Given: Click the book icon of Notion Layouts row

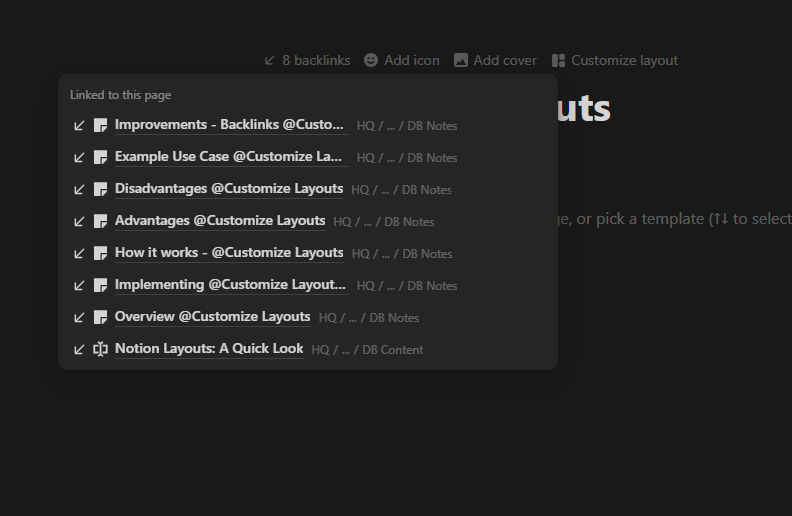Looking at the screenshot, I should (x=101, y=349).
